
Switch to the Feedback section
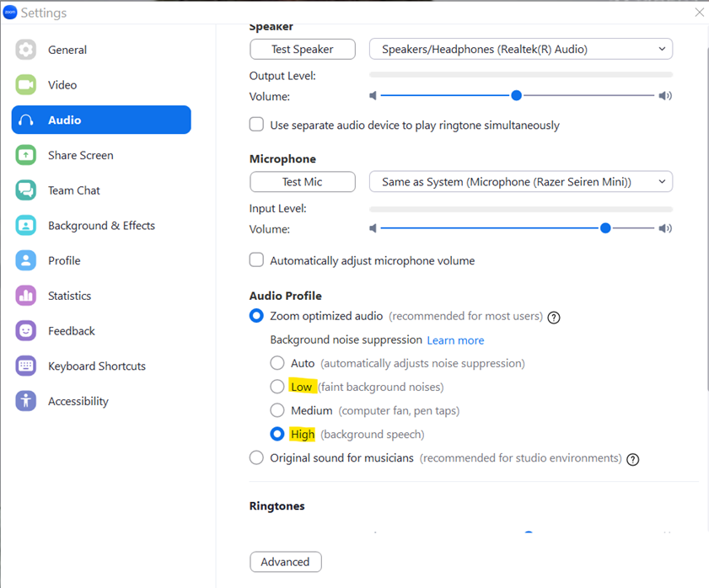pos(71,331)
